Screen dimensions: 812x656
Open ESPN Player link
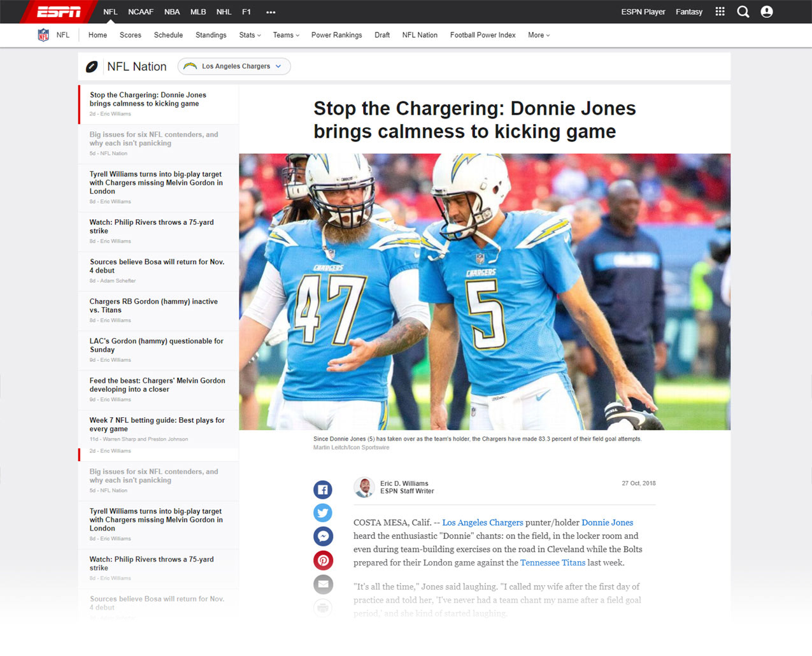[643, 11]
